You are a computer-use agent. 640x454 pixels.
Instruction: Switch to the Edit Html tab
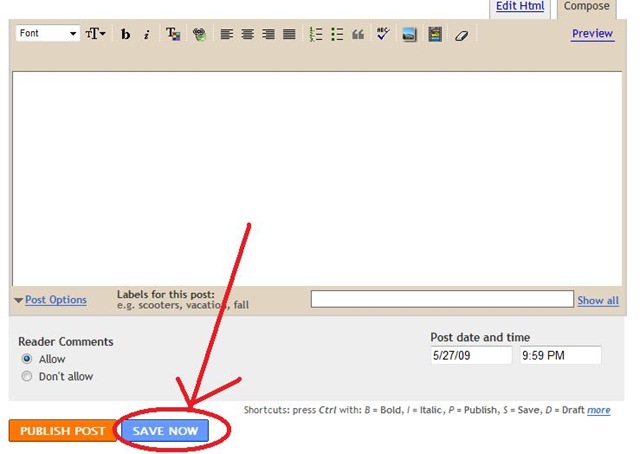click(x=520, y=6)
